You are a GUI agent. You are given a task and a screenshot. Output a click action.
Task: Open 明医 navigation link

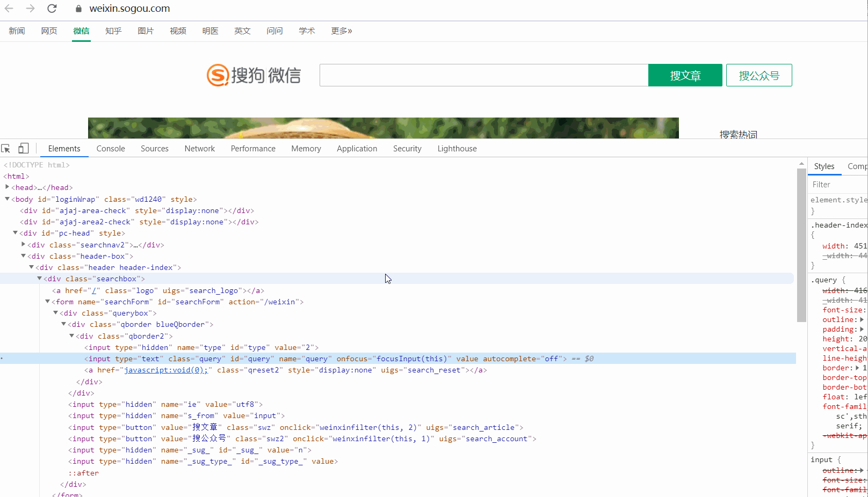(x=210, y=31)
